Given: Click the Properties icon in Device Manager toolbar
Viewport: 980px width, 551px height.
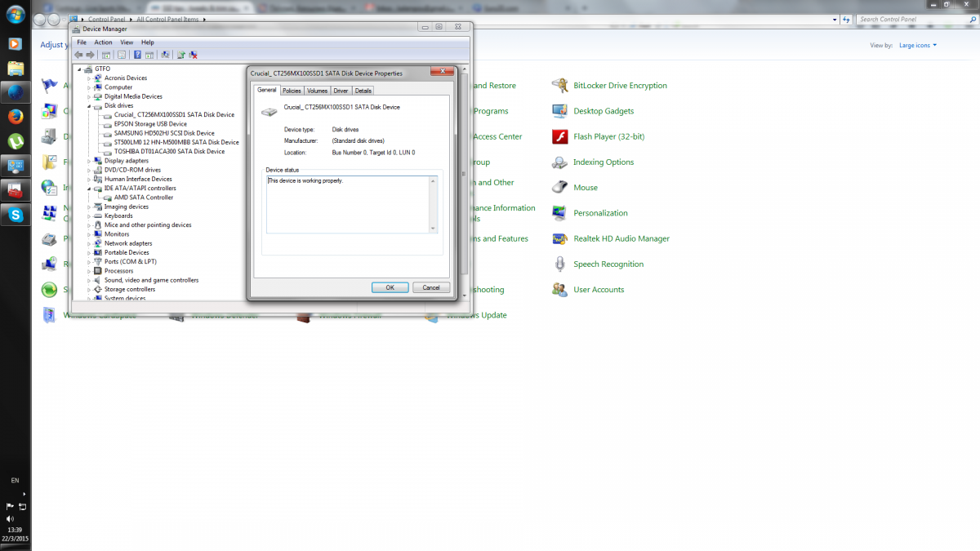Looking at the screenshot, I should pos(122,55).
